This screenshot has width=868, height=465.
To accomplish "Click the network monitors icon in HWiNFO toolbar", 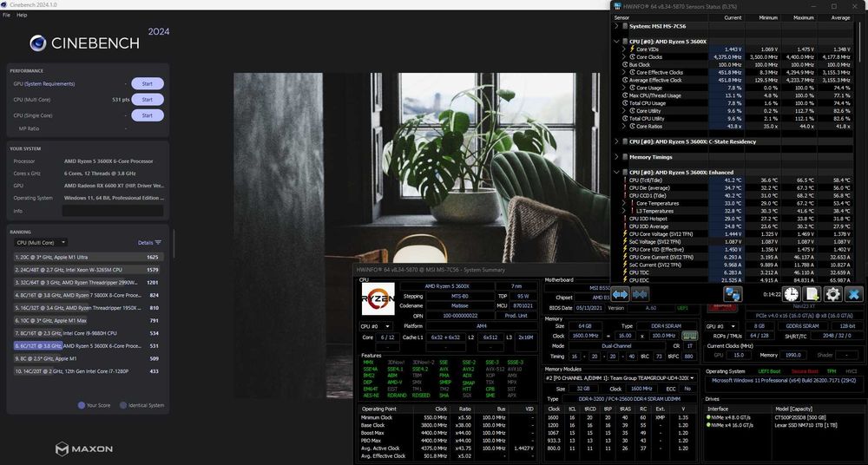I will pos(733,294).
